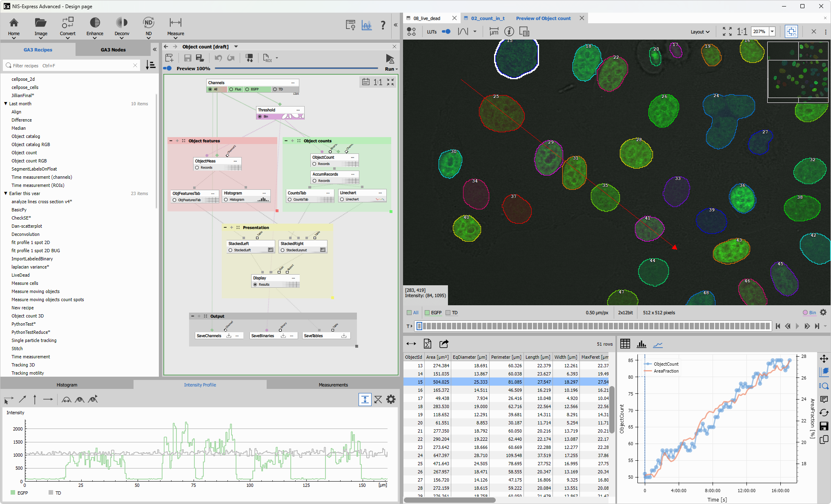Open the zoom percentage dropdown
The width and height of the screenshot is (831, 504).
point(772,31)
